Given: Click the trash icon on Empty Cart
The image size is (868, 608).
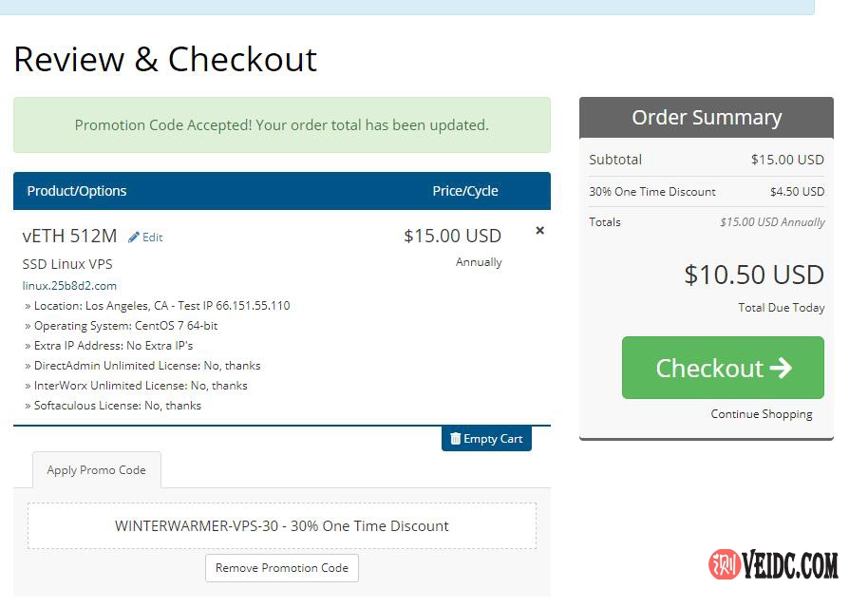Looking at the screenshot, I should 456,439.
